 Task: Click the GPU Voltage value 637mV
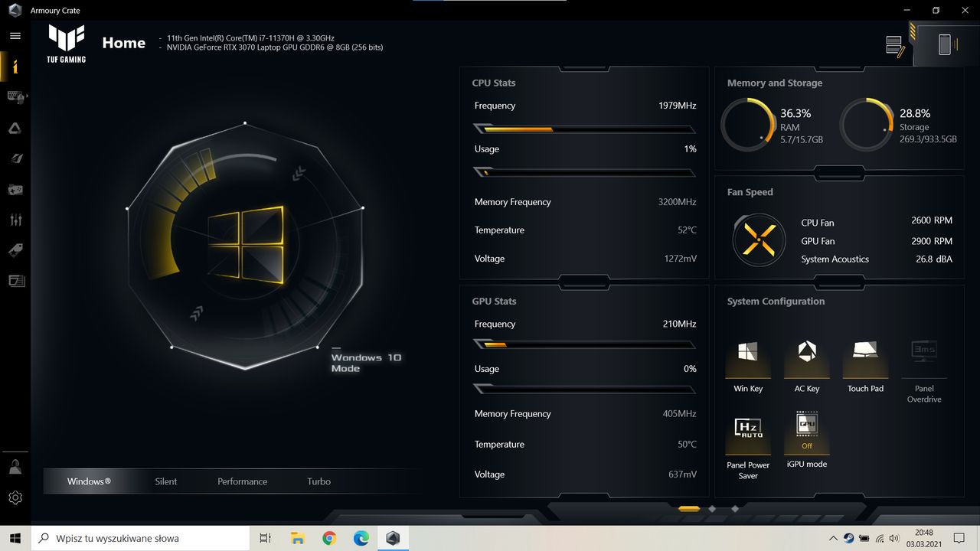point(682,474)
